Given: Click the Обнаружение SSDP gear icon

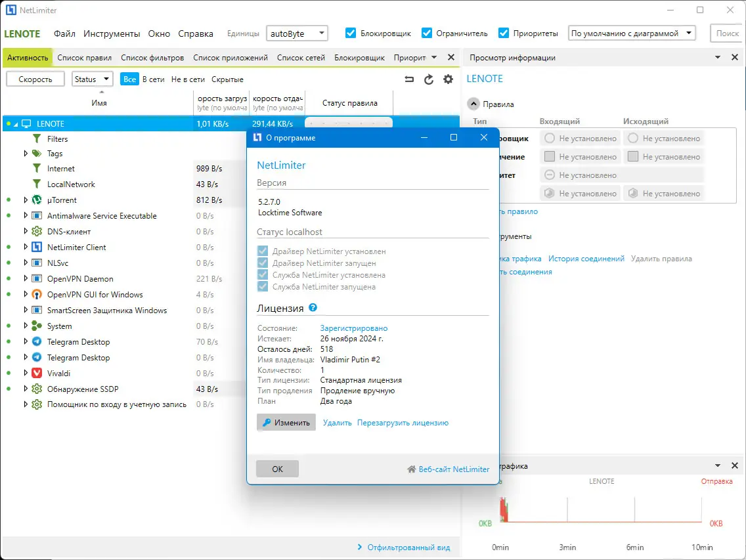Looking at the screenshot, I should (37, 389).
